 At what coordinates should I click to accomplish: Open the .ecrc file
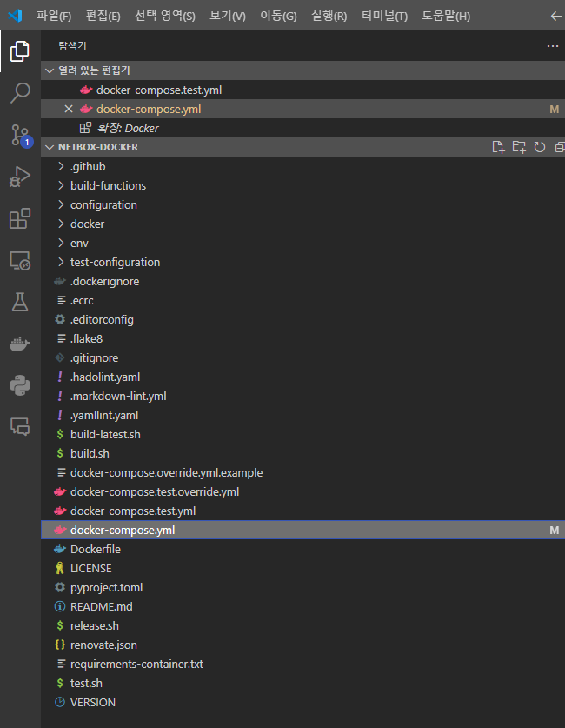point(302,300)
